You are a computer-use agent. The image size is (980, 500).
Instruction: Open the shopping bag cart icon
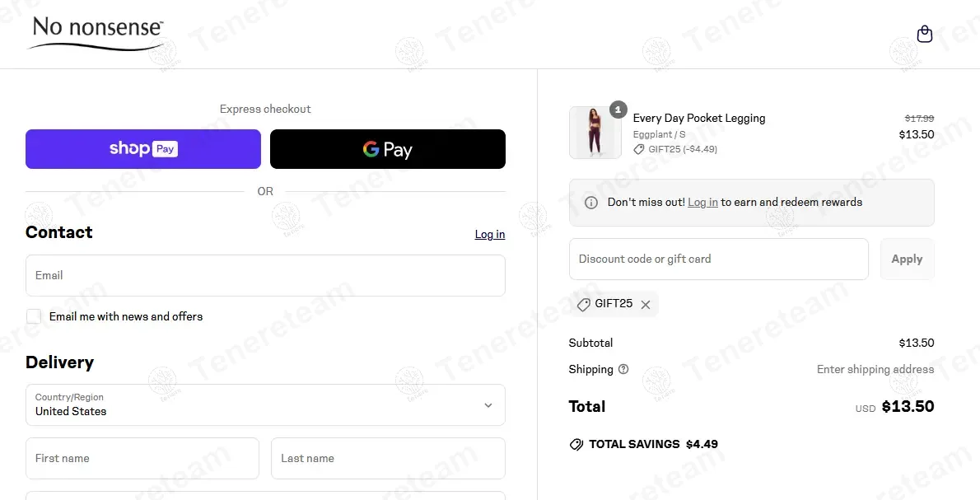click(925, 34)
